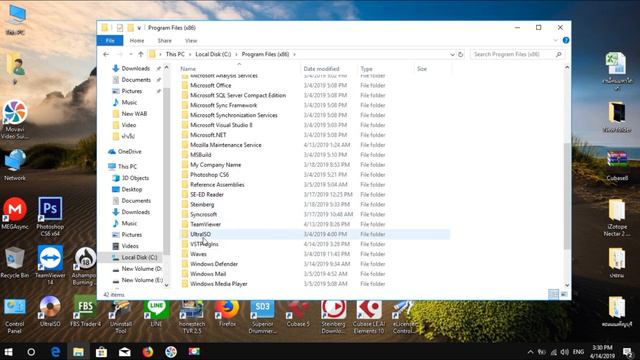Open recent locations dropdown arrow
640x360 pixels.
click(131, 54)
